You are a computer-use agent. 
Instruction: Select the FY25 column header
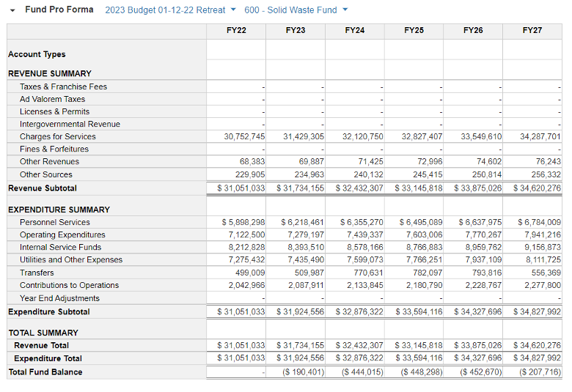tap(414, 30)
